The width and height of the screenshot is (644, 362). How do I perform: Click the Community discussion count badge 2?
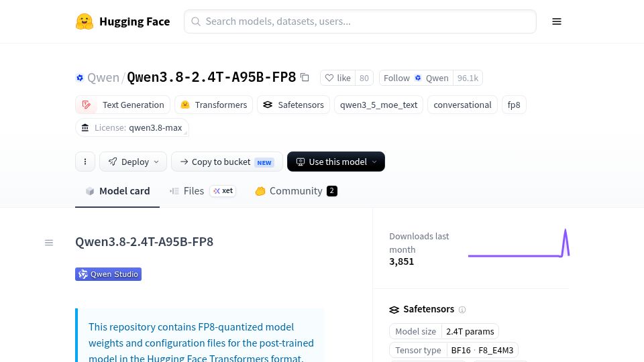click(332, 191)
